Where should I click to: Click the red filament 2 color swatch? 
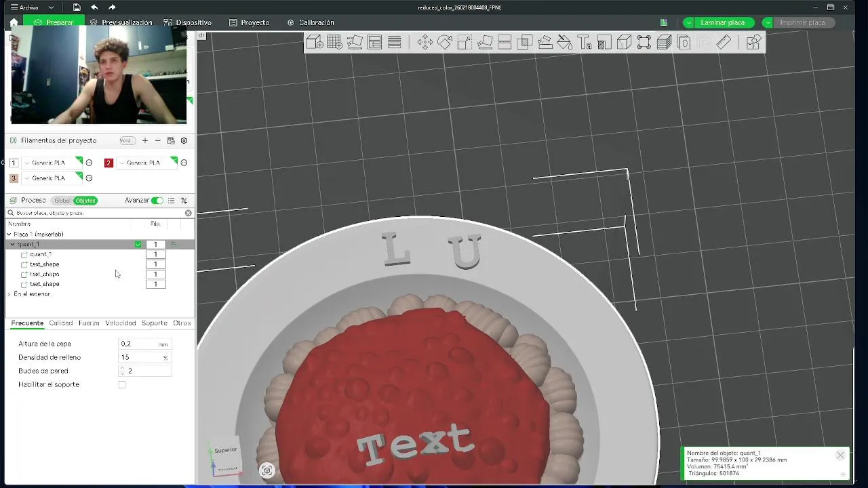coord(108,163)
